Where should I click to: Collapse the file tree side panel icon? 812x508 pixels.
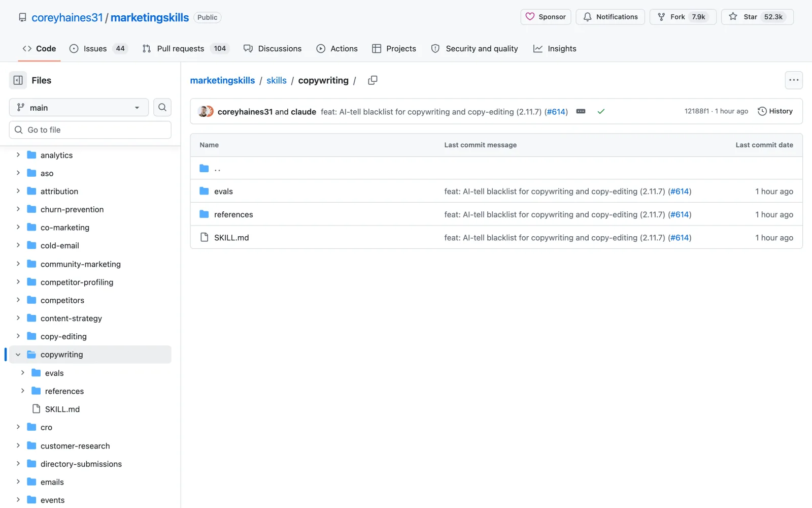(x=18, y=80)
